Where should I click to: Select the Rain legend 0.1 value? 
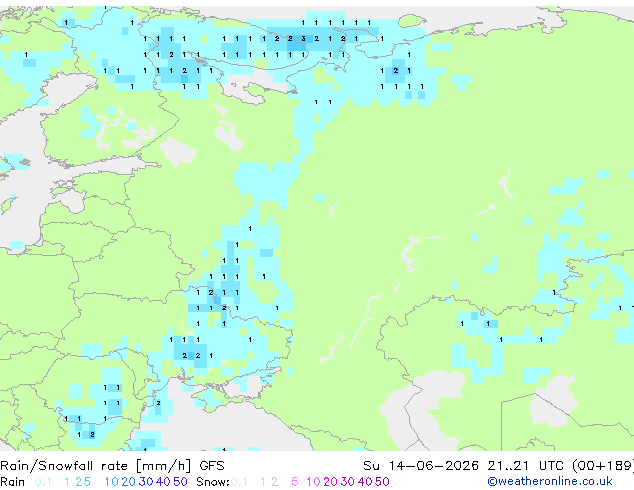point(43,482)
